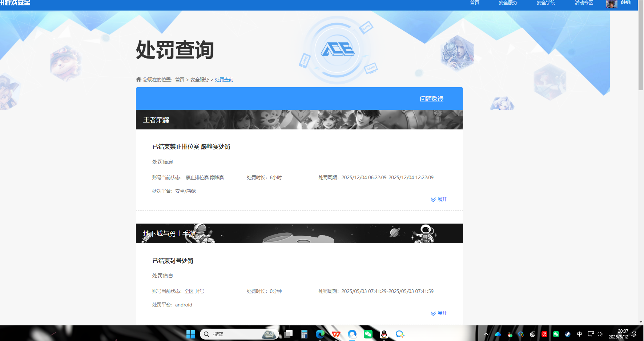Open the chat bubble app on taskbar
This screenshot has width=644, height=341.
click(400, 334)
